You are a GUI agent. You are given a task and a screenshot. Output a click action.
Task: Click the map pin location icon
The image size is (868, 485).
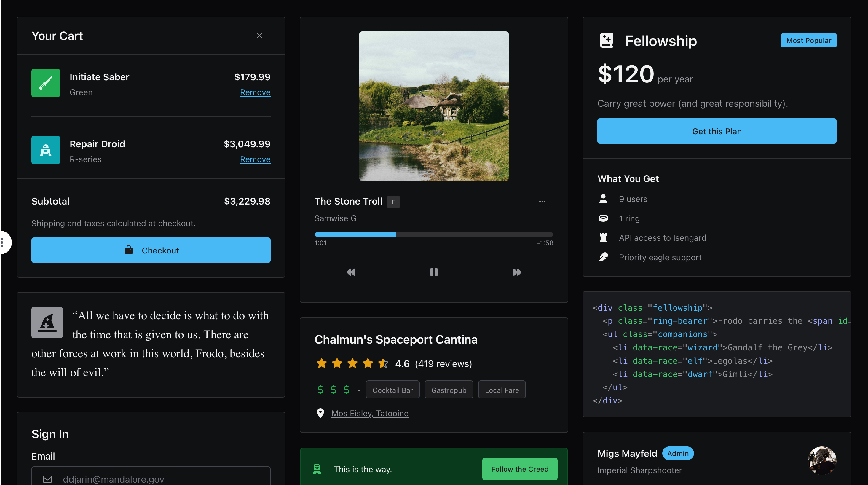point(320,413)
